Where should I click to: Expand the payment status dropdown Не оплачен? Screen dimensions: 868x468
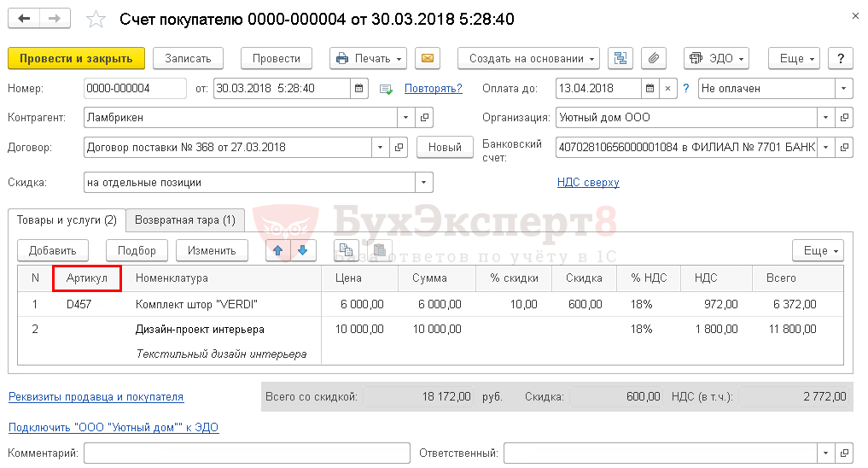click(843, 89)
